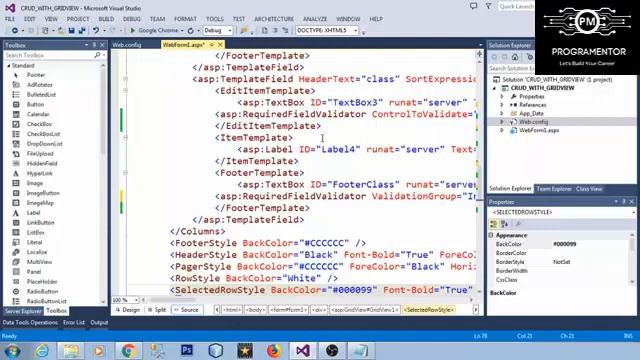Open the SELECTEDROWSTYLE object dropdown in Properties
The width and height of the screenshot is (640, 360).
tap(633, 212)
